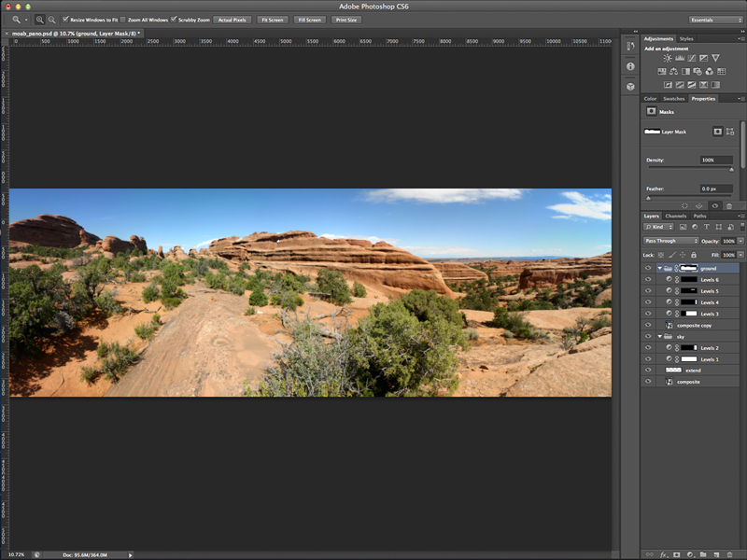Filter for pixel layers icon

coord(683,227)
